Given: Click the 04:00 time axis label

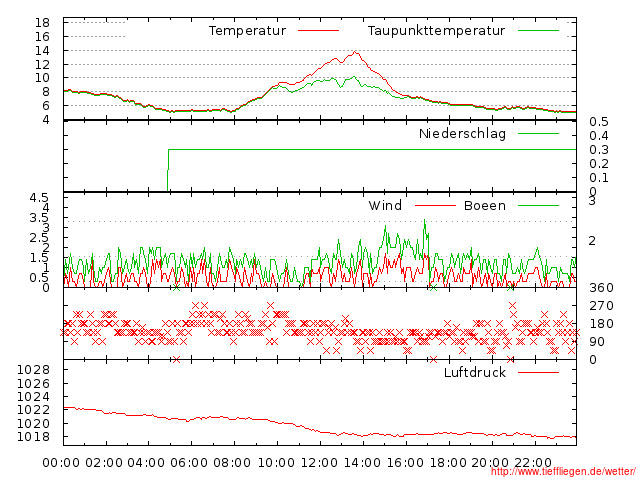Looking at the screenshot, I should (x=147, y=463).
